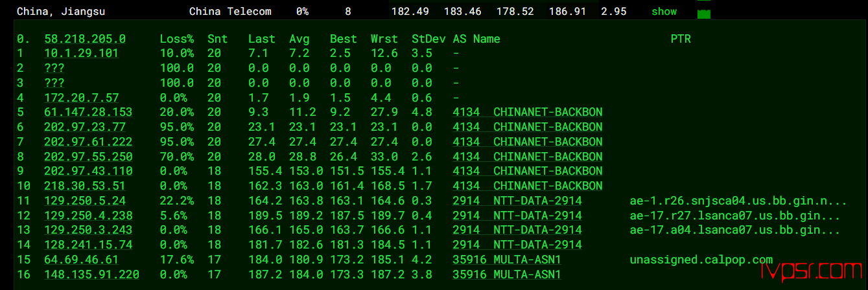
Task: Click the 2.95 StDev summary value
Action: [x=613, y=12]
